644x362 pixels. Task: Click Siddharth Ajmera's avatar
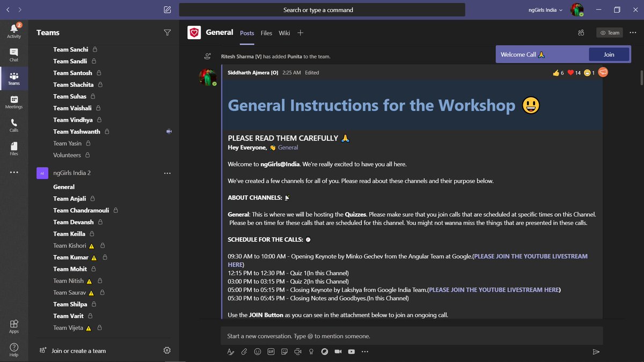[208, 77]
